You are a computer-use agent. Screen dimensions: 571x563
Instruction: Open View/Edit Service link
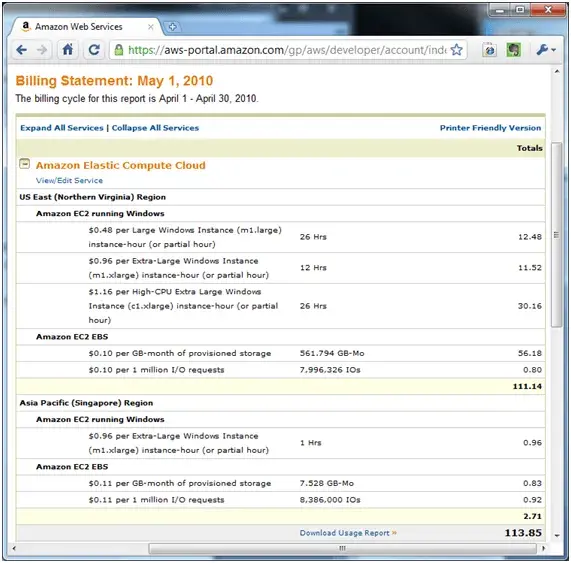point(69,181)
